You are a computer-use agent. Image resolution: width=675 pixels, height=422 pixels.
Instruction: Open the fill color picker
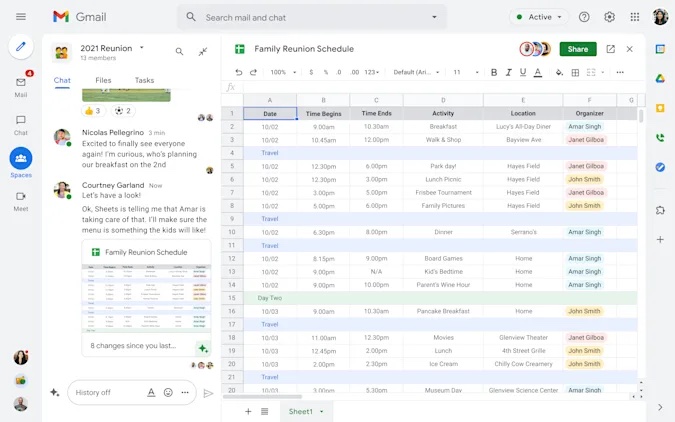point(559,72)
